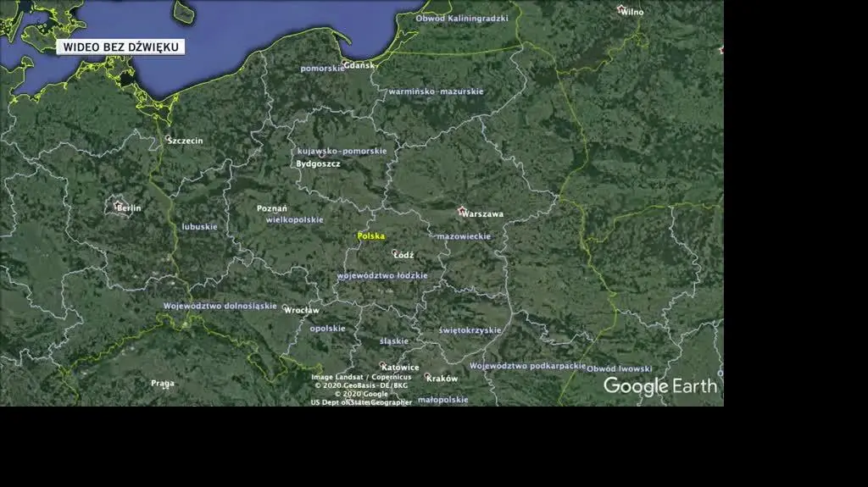
Task: Click the świętokrzyskie region label
Action: pyautogui.click(x=470, y=330)
